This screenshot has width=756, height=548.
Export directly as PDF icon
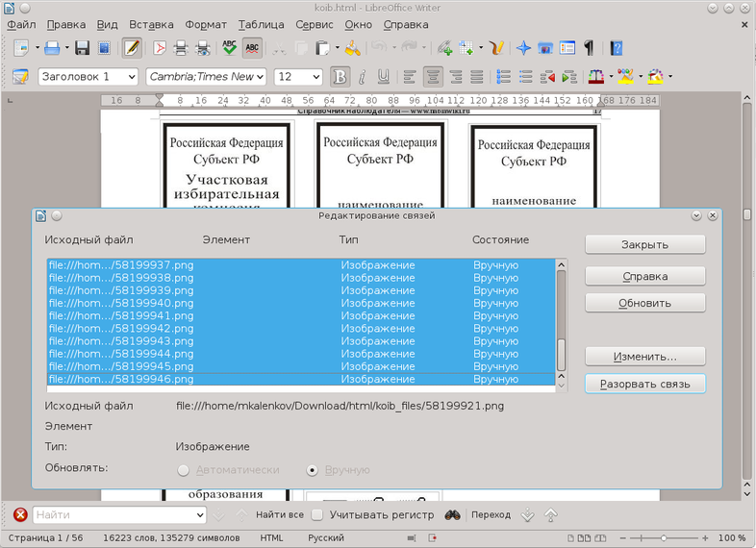click(160, 48)
